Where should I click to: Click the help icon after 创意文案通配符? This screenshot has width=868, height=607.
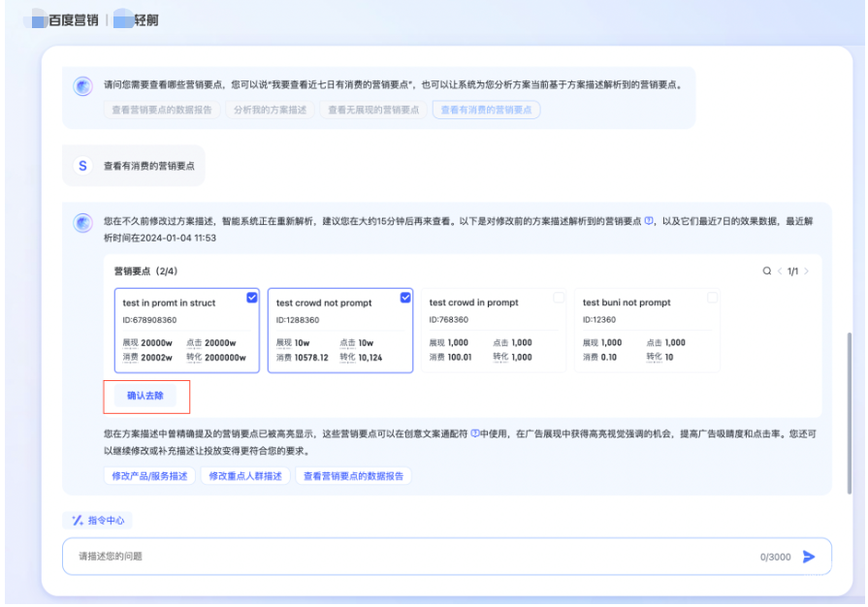pyautogui.click(x=475, y=433)
